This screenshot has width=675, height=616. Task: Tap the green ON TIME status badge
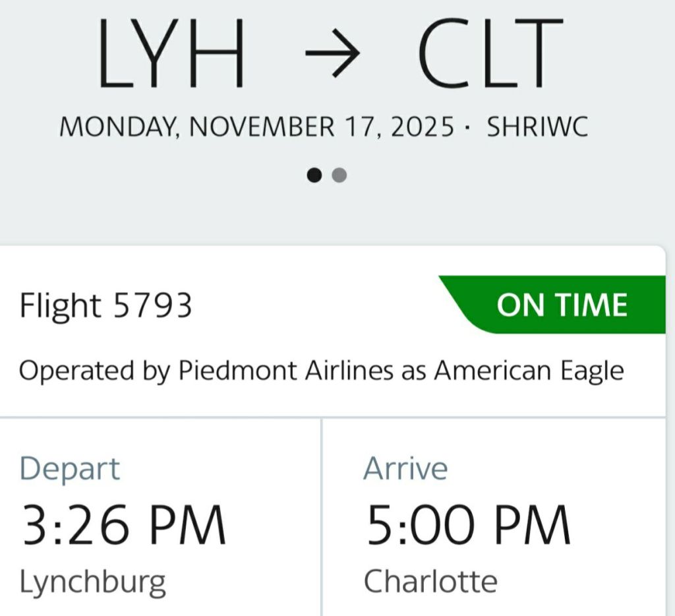(560, 305)
